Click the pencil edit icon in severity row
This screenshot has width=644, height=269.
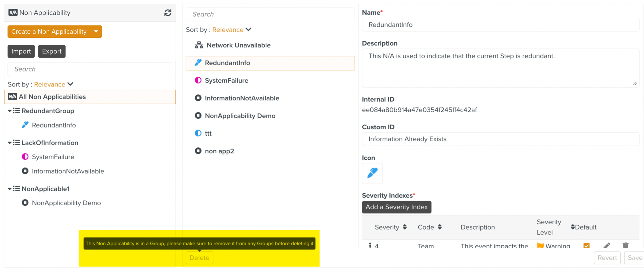pos(607,245)
